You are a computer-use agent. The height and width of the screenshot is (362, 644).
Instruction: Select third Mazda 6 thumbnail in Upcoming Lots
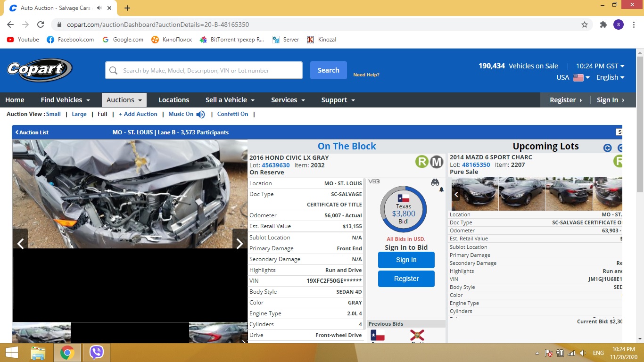[569, 194]
